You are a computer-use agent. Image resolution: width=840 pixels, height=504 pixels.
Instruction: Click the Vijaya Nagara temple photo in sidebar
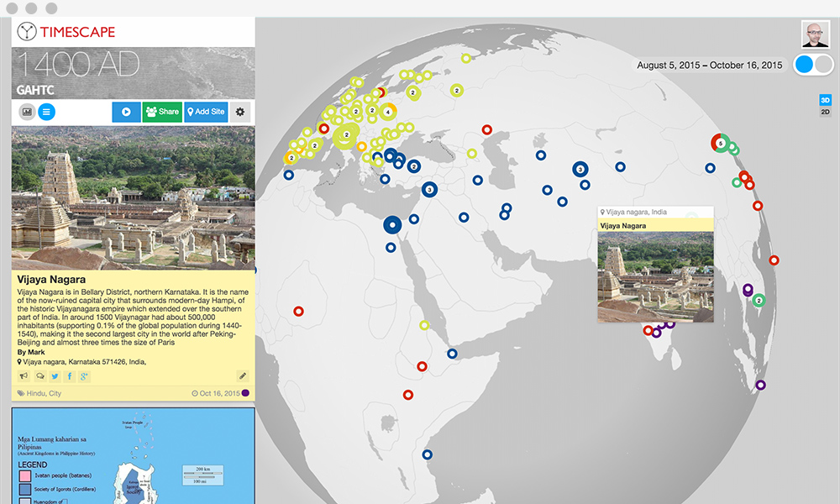click(133, 197)
